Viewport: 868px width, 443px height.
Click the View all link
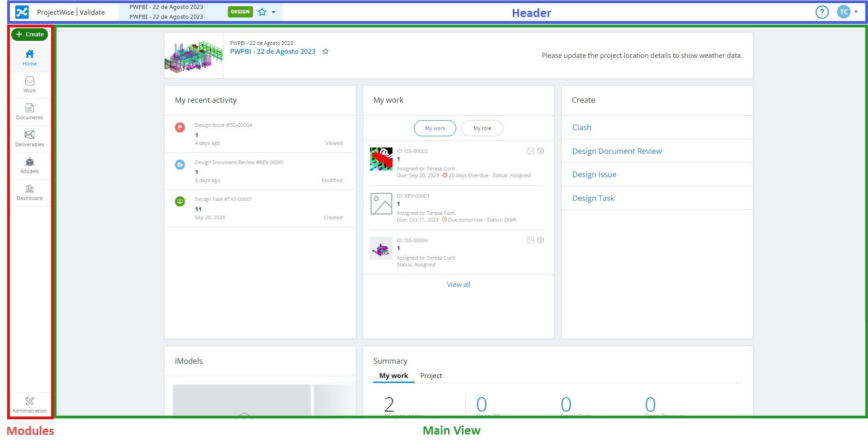458,285
